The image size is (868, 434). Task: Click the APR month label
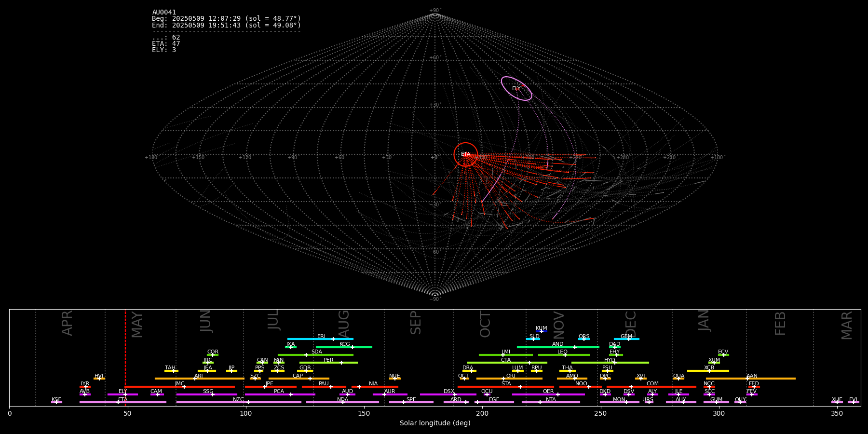(x=67, y=323)
